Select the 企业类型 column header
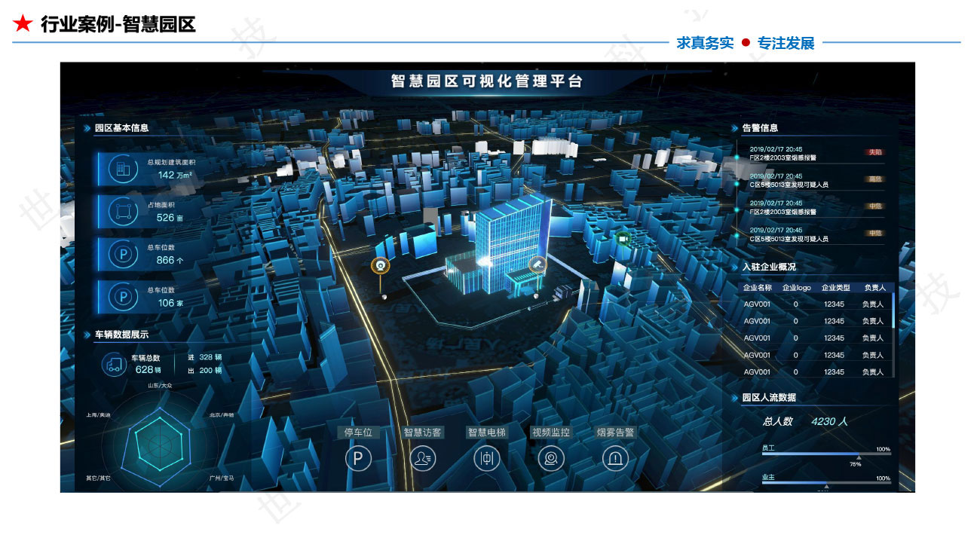Screen dimensions: 980x535 (835, 288)
